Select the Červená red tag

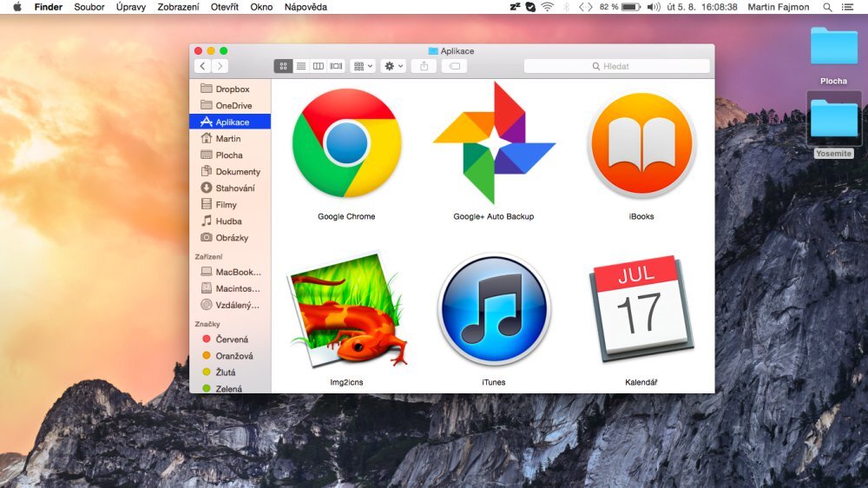click(x=233, y=340)
